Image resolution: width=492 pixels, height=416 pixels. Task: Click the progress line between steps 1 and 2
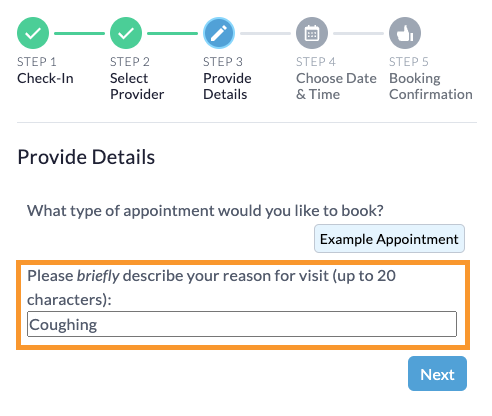79,33
